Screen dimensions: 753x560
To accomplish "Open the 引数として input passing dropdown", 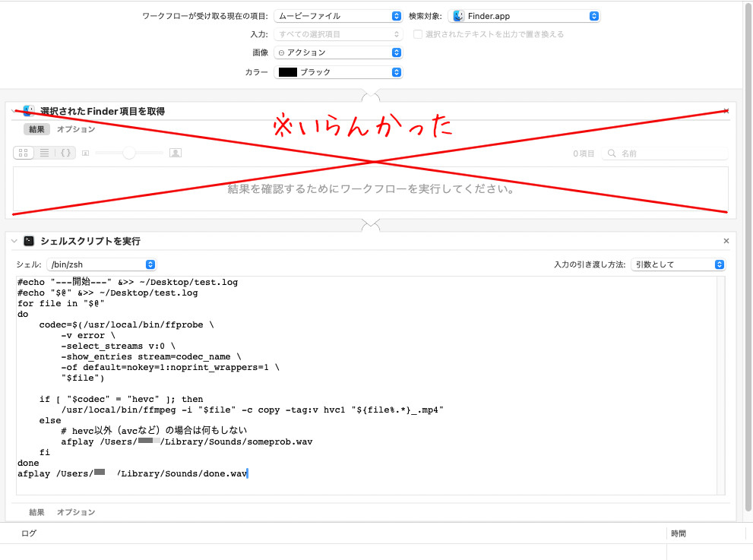I will pos(678,264).
